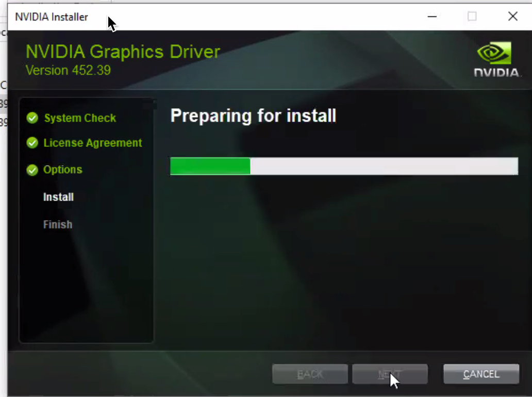
Task: Minimize the NVIDIA Installer window
Action: point(432,16)
